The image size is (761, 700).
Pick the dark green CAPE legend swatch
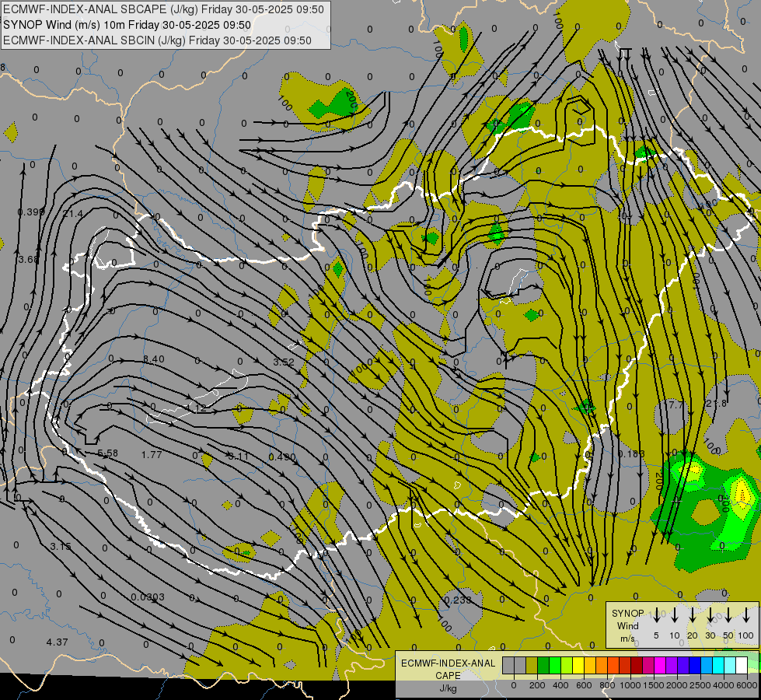(x=543, y=665)
